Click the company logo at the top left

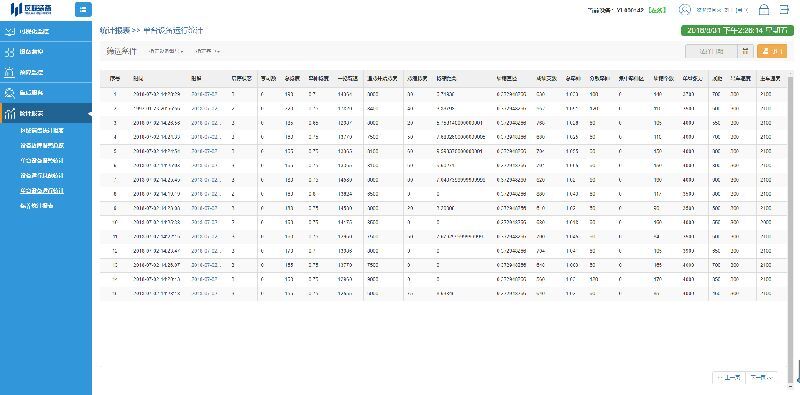31,9
